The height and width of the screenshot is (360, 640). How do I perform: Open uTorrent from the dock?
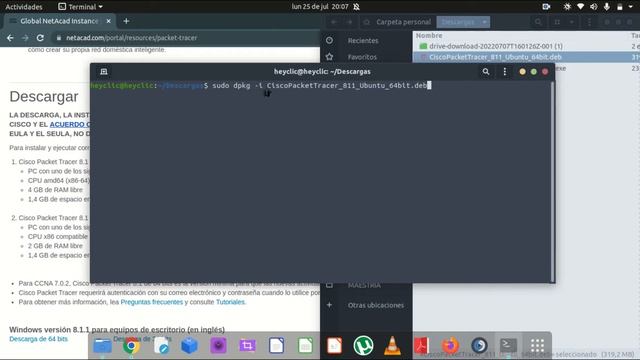pos(363,346)
